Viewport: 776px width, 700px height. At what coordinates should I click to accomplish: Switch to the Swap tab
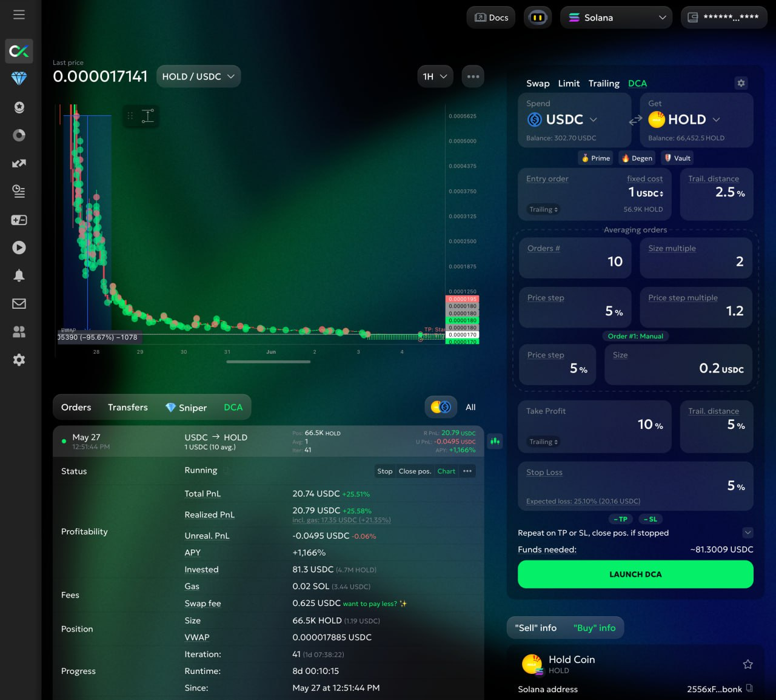[x=538, y=83]
